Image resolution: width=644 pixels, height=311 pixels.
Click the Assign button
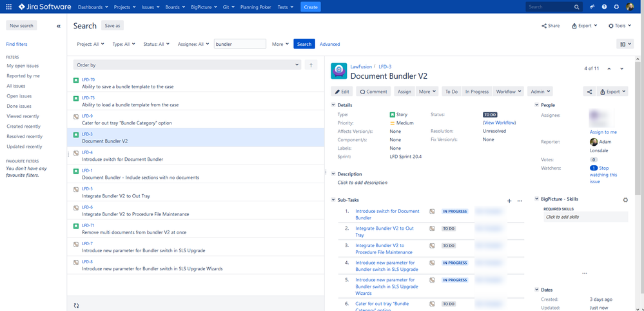click(405, 92)
